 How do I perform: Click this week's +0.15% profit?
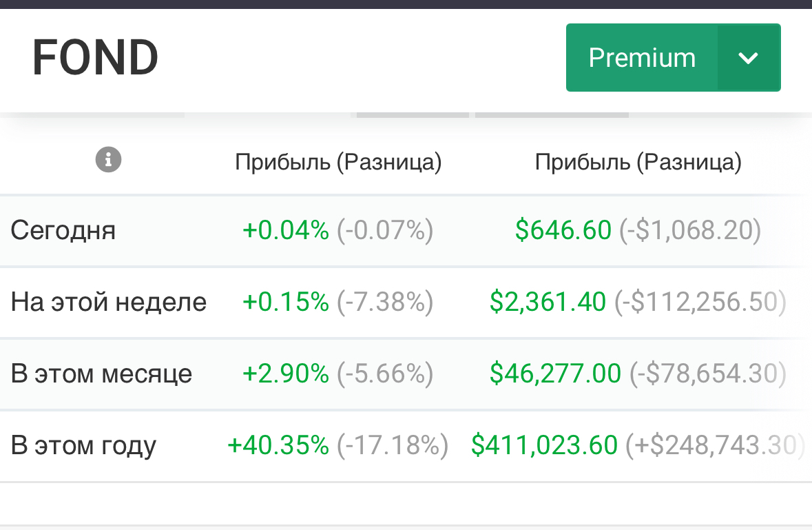pyautogui.click(x=286, y=302)
